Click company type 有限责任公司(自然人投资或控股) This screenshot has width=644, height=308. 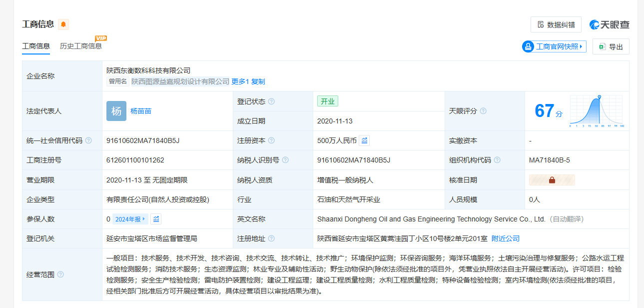(x=158, y=199)
